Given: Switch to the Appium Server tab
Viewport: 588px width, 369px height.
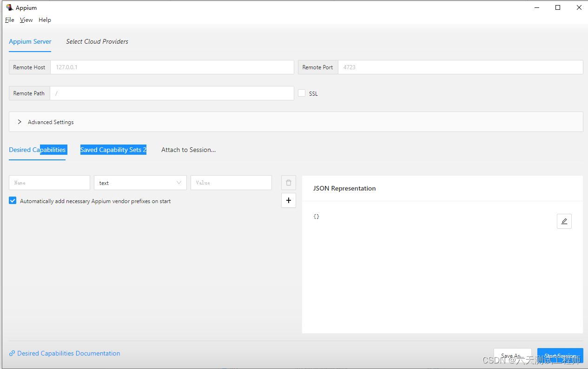Looking at the screenshot, I should pos(30,41).
